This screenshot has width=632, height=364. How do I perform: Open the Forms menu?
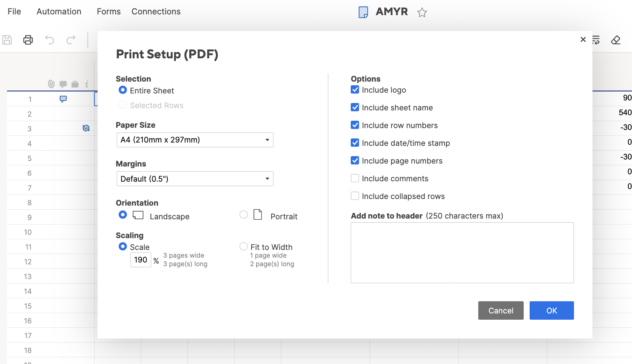coord(109,11)
